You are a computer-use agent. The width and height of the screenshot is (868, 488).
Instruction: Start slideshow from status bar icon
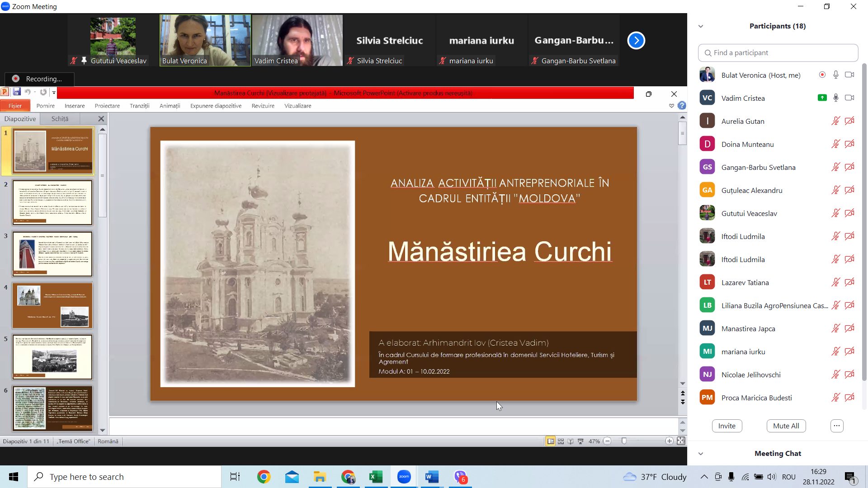[580, 441]
